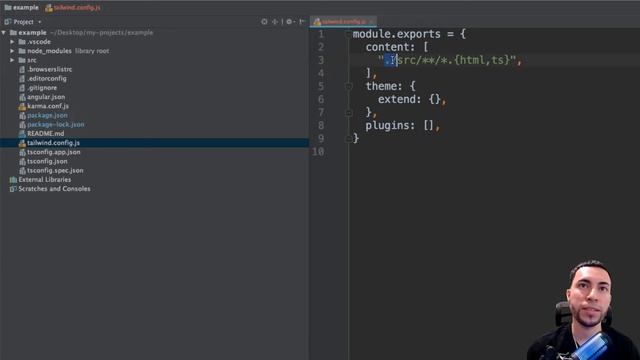This screenshot has height=360, width=640.
Task: Click the tsconfig.json file icon
Action: [x=22, y=161]
